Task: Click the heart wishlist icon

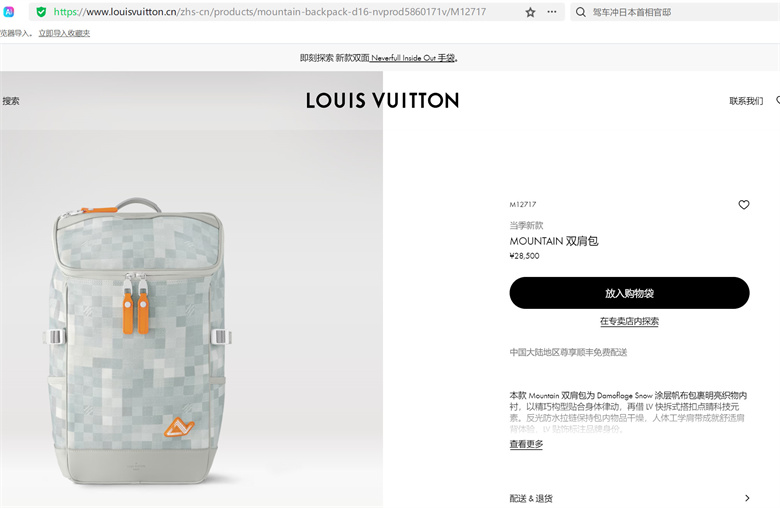Action: tap(744, 204)
